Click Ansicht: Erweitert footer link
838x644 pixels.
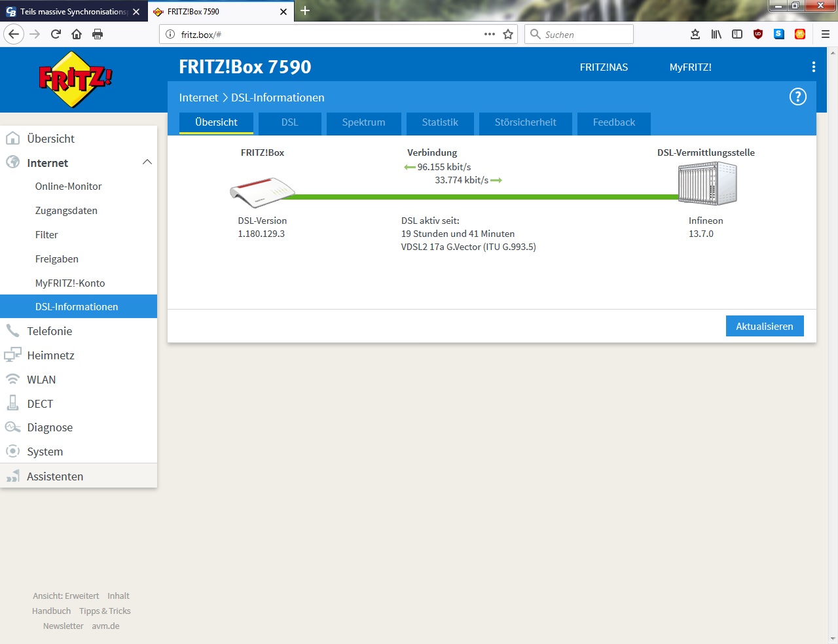pos(66,596)
